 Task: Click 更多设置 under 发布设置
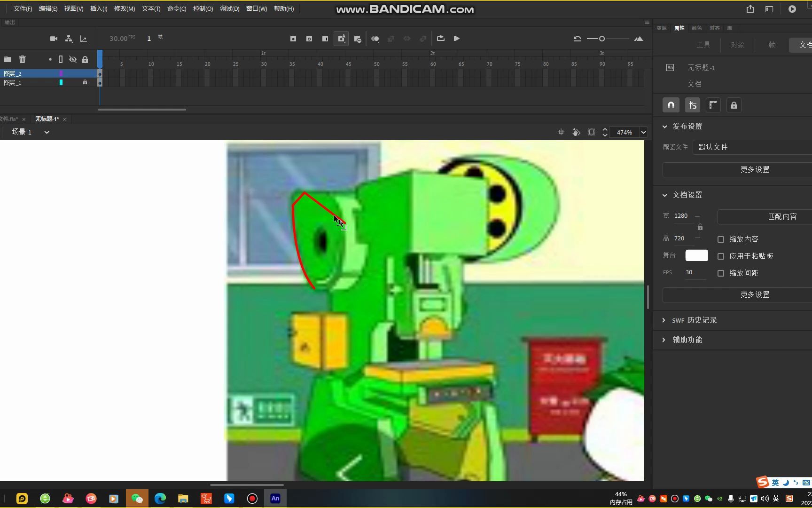pos(755,170)
